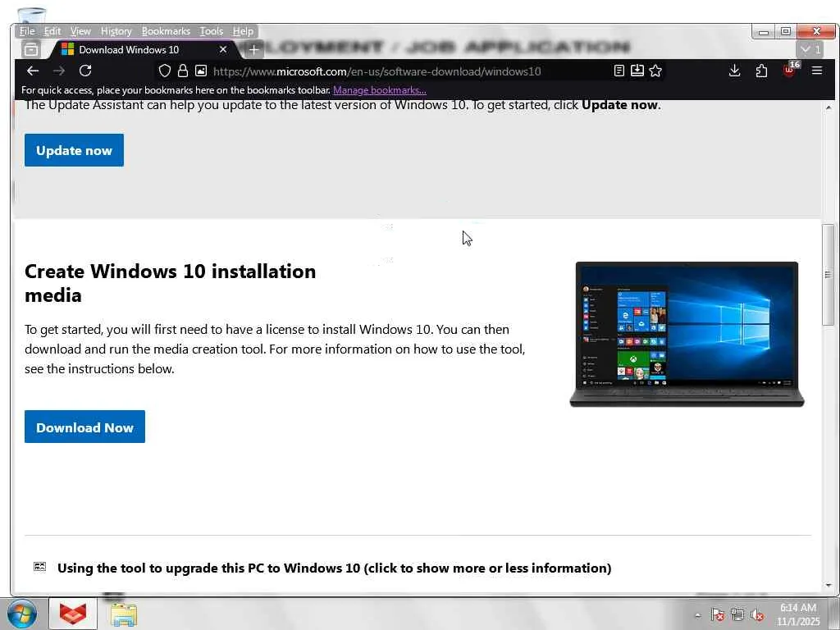Reload the current page
840x630 pixels.
85,71
